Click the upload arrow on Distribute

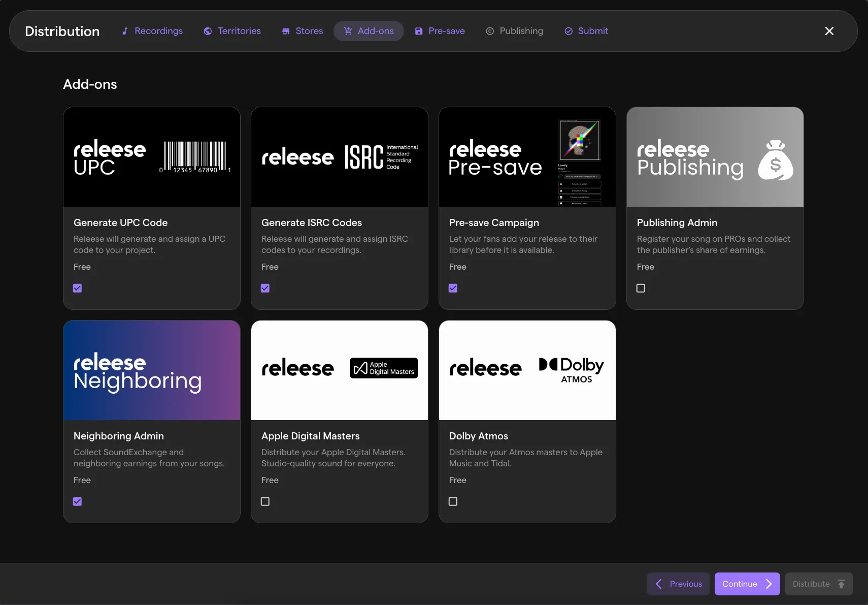841,584
